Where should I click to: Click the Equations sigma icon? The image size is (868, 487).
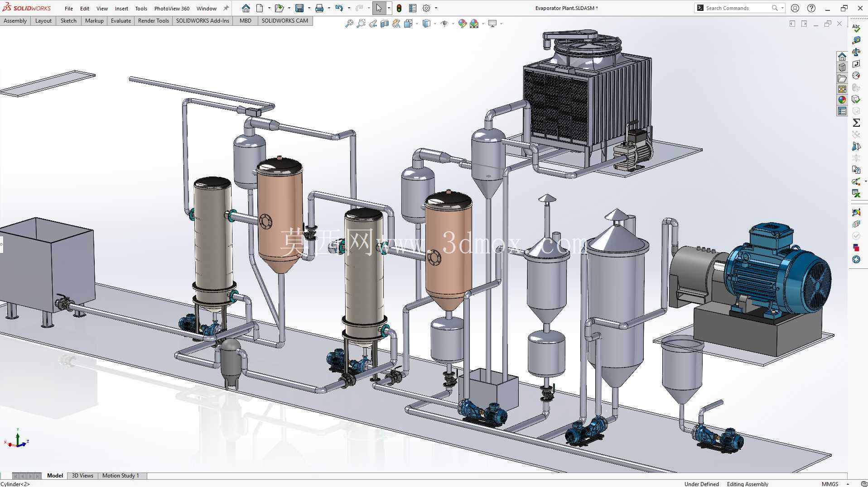pyautogui.click(x=856, y=123)
